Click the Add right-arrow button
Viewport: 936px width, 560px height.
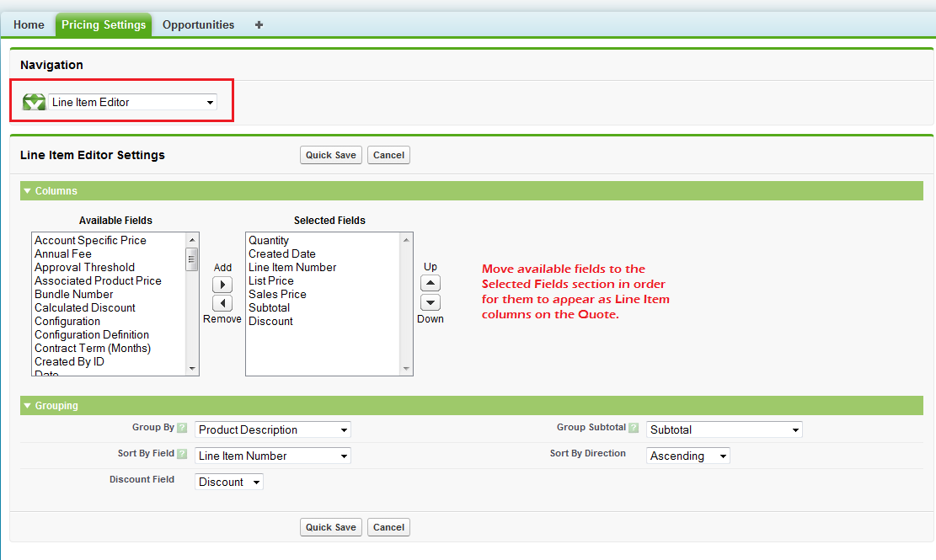click(222, 285)
